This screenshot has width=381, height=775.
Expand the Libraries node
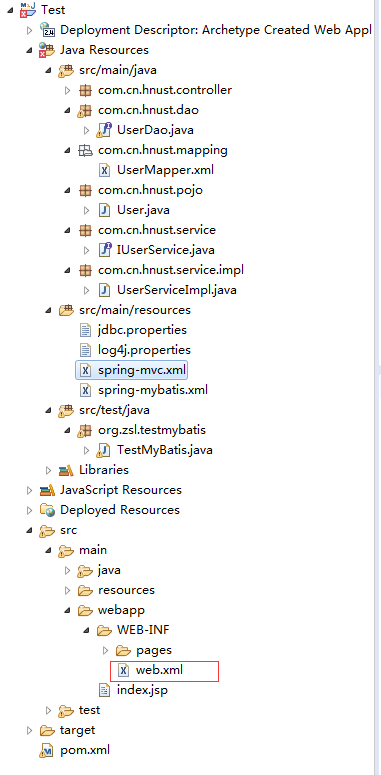(48, 470)
